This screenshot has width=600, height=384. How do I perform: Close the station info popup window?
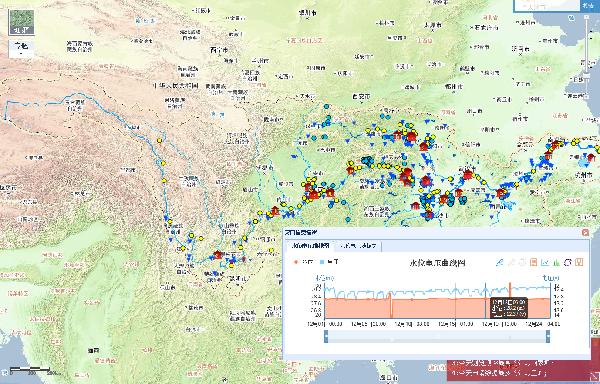pos(585,232)
